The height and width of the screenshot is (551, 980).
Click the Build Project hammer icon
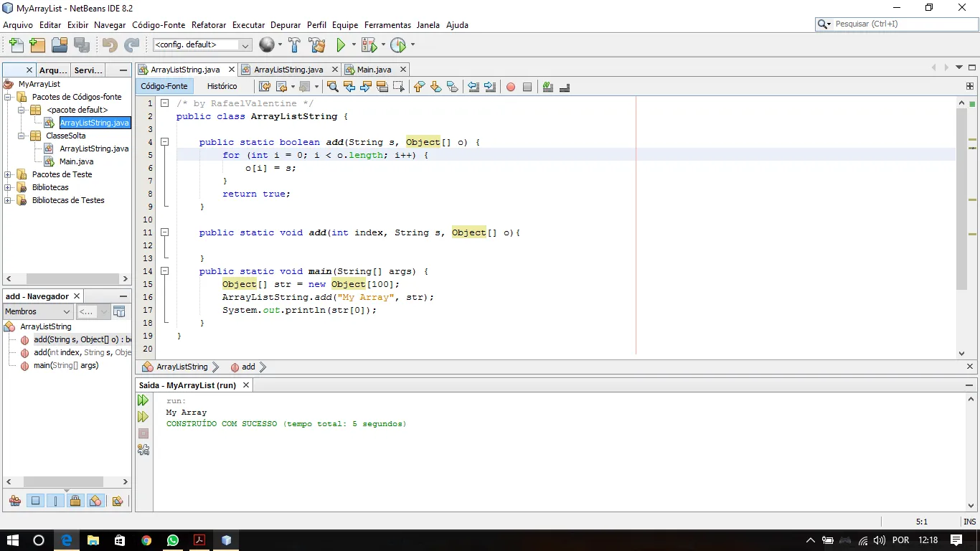(x=294, y=45)
